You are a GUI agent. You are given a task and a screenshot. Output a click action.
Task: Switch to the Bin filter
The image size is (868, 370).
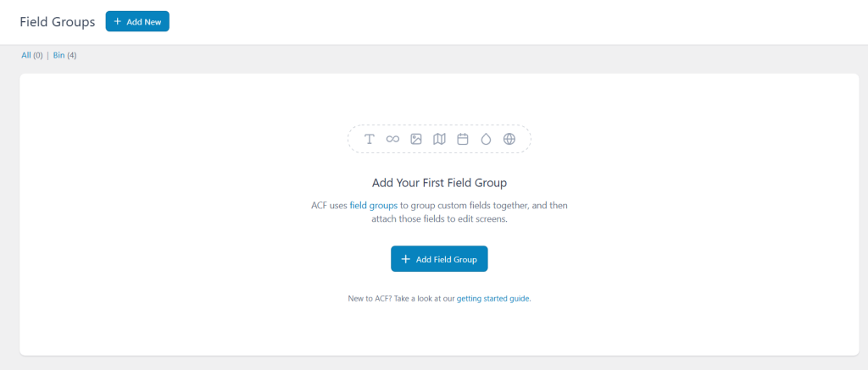[x=58, y=55]
